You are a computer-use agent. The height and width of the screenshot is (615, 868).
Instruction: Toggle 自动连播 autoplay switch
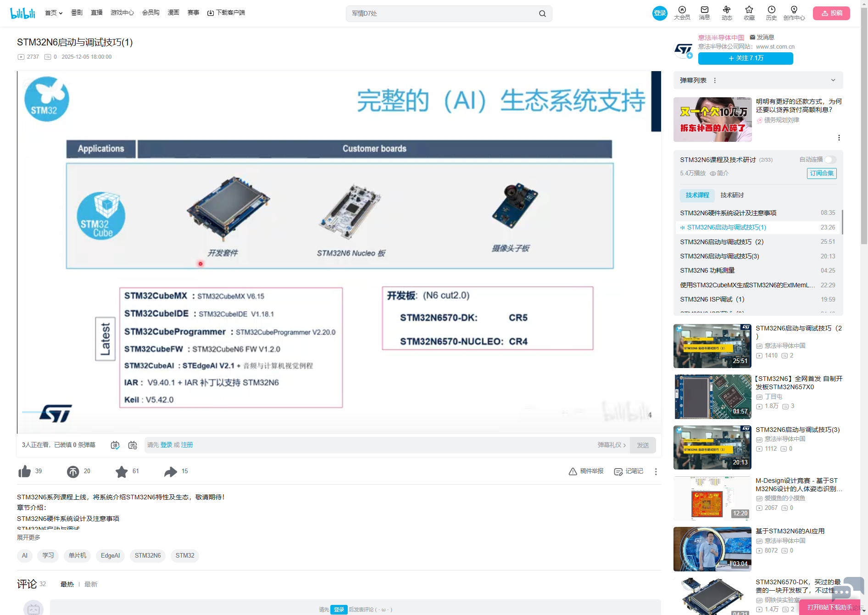(831, 160)
